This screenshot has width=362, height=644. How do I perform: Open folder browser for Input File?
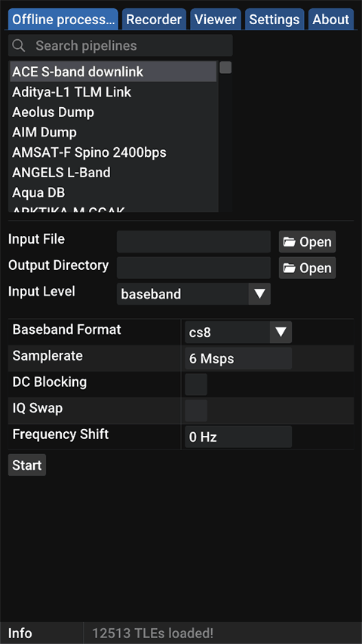(x=307, y=242)
